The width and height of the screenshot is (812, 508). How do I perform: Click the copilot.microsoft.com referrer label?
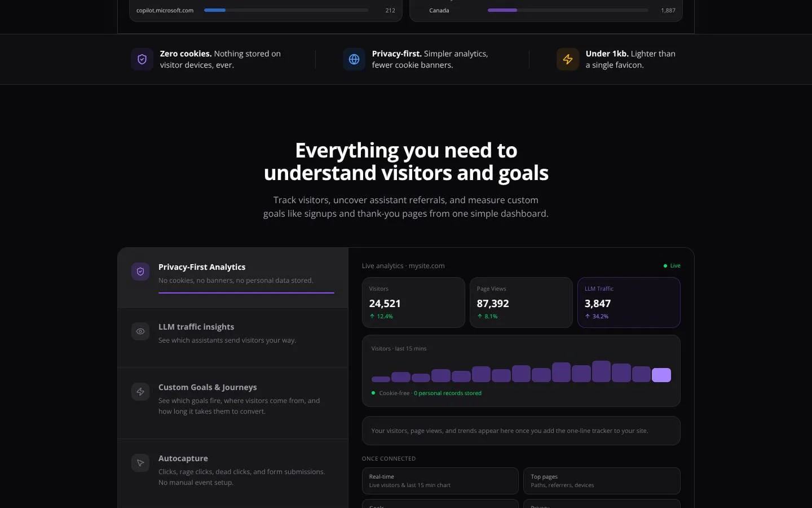[165, 10]
